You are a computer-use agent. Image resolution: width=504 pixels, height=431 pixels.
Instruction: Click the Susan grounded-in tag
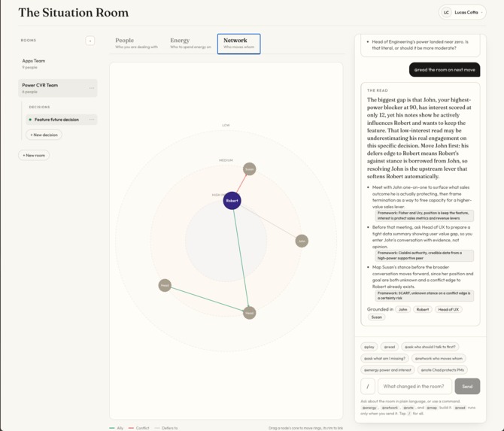click(376, 317)
